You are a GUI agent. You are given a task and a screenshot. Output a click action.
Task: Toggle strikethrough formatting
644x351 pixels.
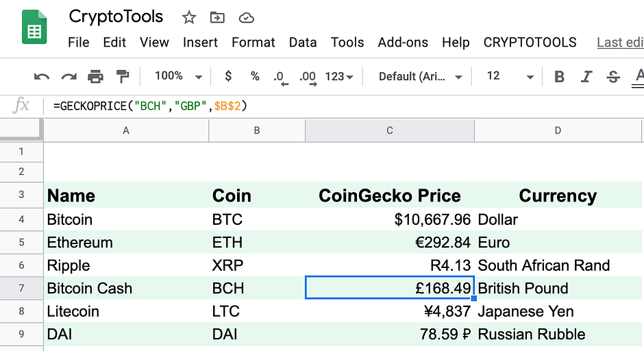pos(613,77)
